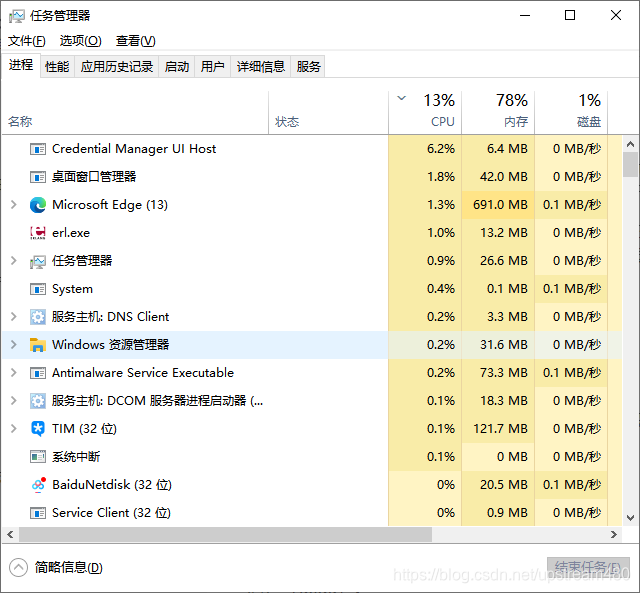
Task: Click the System process icon
Action: pyautogui.click(x=38, y=289)
